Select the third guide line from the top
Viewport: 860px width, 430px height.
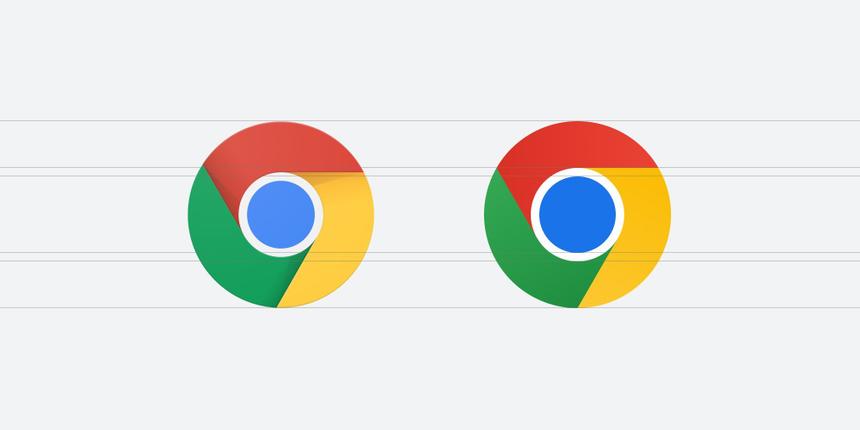click(430, 176)
